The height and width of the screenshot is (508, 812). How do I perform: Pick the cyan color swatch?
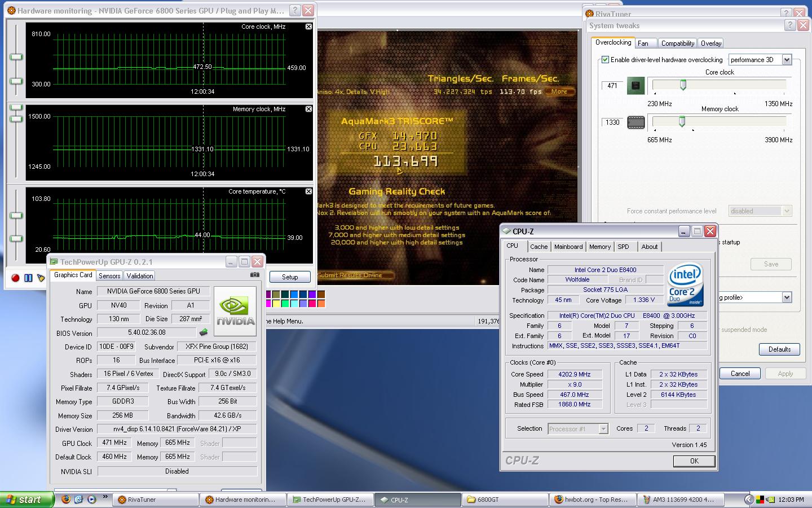coord(294,304)
